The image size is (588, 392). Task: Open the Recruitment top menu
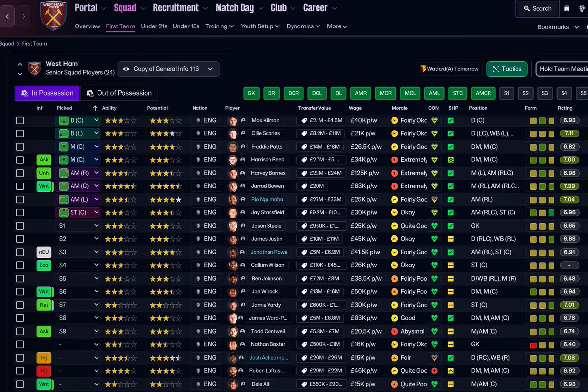coord(180,8)
